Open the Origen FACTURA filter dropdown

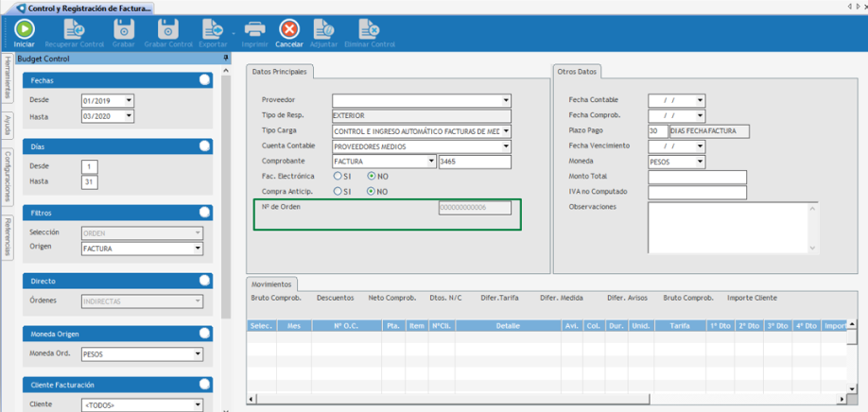(198, 249)
